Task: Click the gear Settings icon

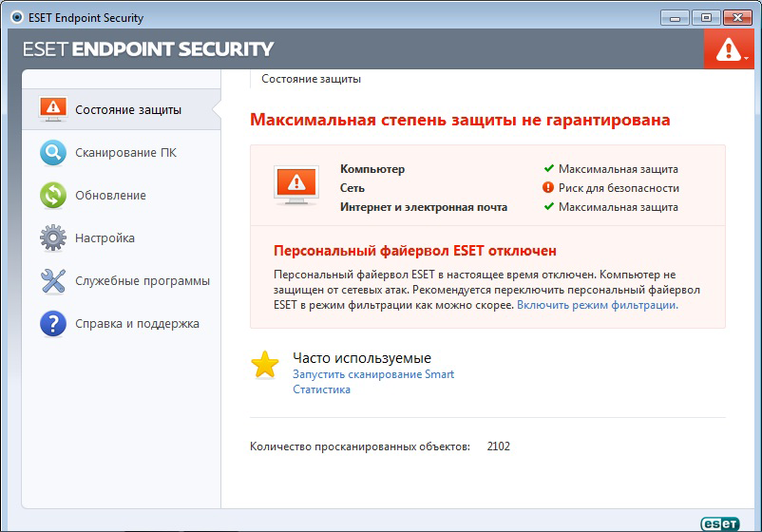Action: (x=53, y=237)
